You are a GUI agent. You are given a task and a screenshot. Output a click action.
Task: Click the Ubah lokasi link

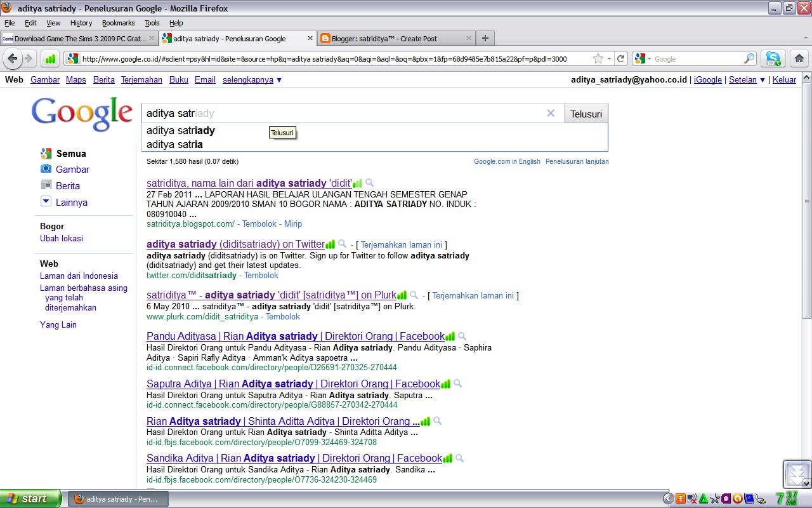tap(62, 238)
